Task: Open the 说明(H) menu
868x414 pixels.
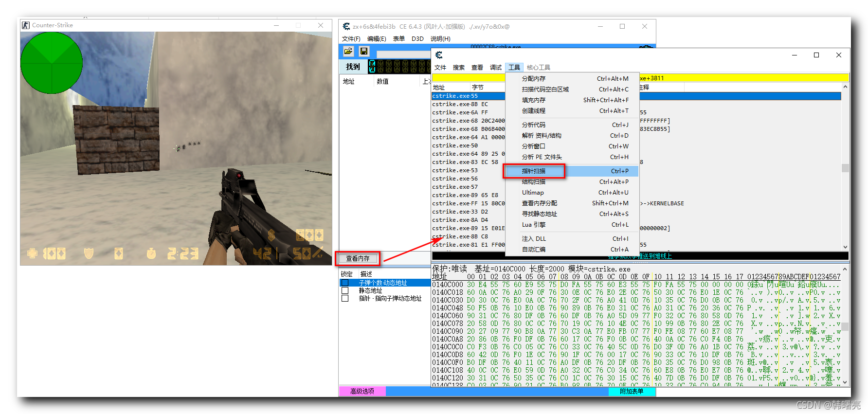Action: 440,39
